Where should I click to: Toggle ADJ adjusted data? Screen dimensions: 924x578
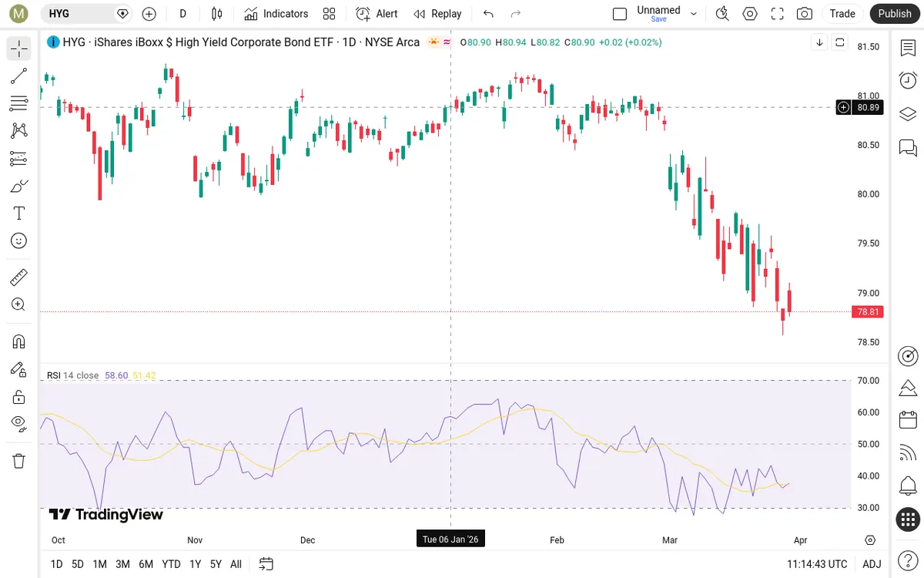(x=872, y=564)
